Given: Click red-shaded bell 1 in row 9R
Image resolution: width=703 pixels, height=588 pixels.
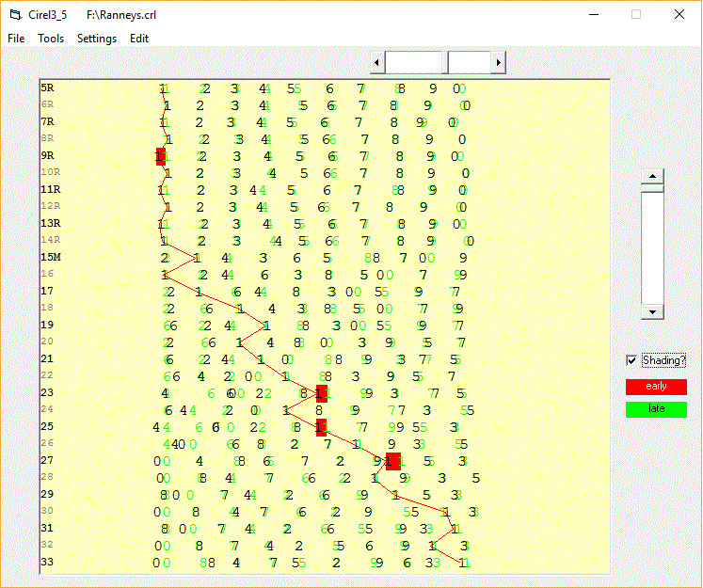Looking at the screenshot, I should click(161, 156).
